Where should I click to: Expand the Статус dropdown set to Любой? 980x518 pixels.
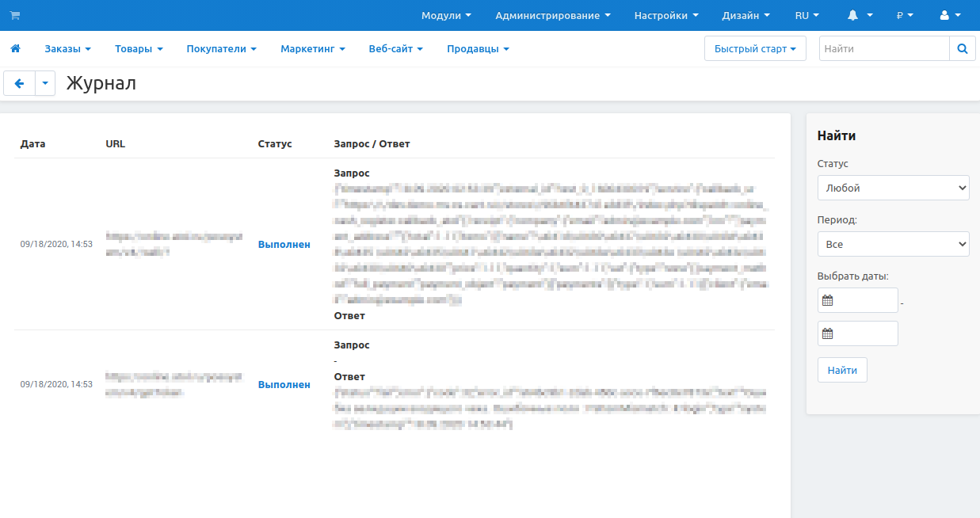(x=893, y=188)
